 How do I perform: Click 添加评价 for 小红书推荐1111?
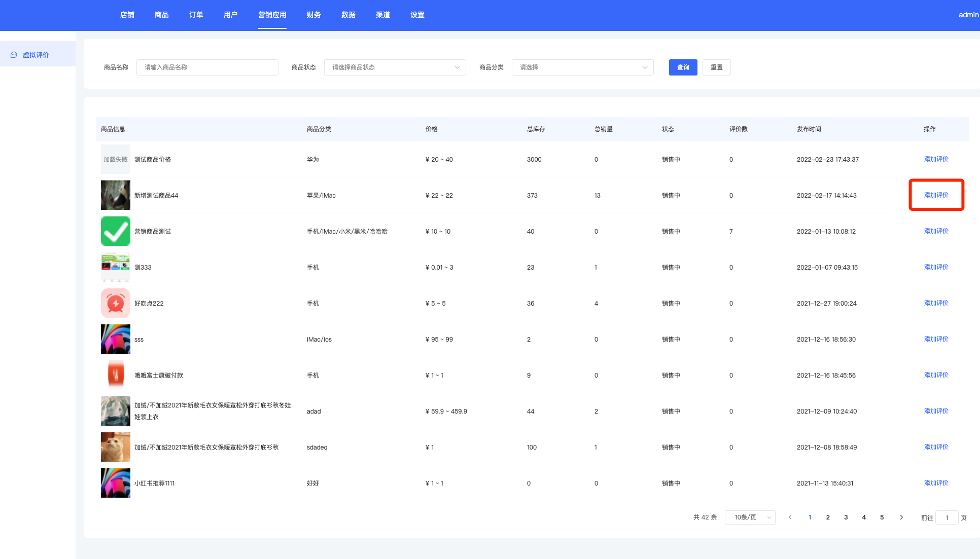pyautogui.click(x=936, y=483)
